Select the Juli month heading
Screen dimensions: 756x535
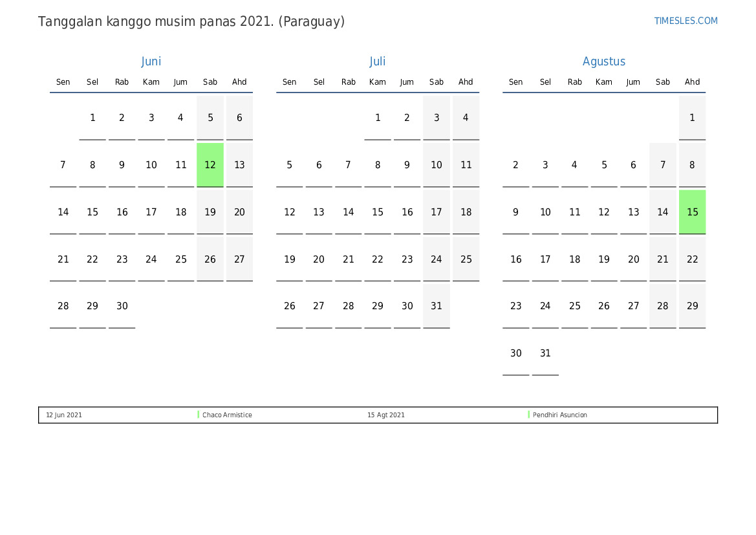pyautogui.click(x=377, y=61)
